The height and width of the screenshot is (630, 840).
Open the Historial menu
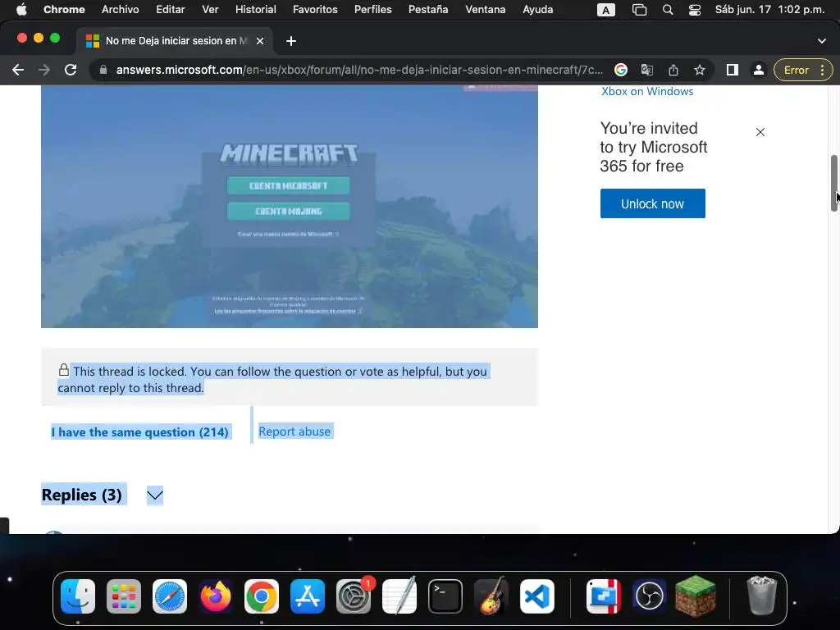256,10
